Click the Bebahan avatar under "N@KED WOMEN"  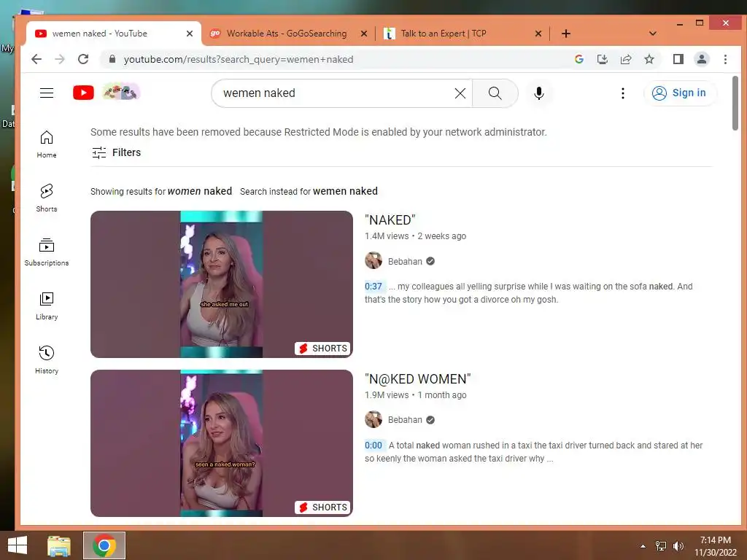[x=373, y=419]
